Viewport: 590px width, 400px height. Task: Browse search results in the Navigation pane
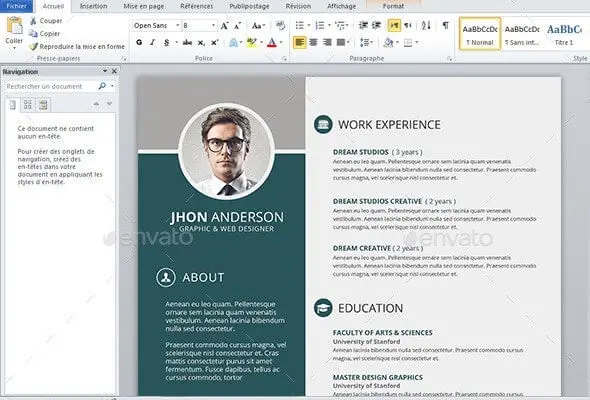(x=43, y=105)
